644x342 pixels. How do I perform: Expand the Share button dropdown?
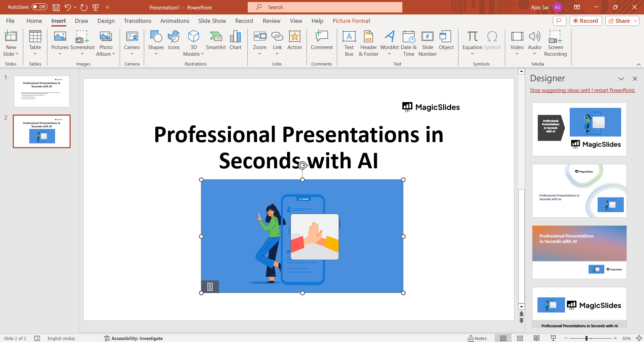(636, 21)
